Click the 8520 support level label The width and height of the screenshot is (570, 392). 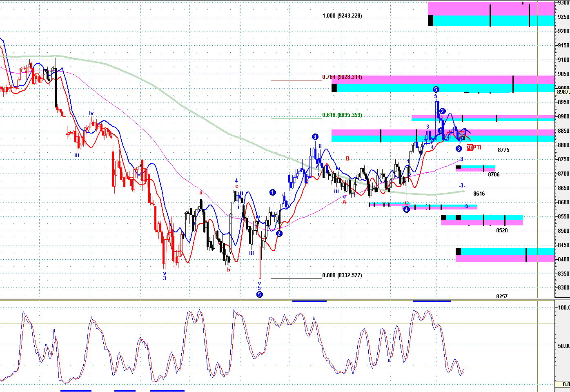pos(502,230)
